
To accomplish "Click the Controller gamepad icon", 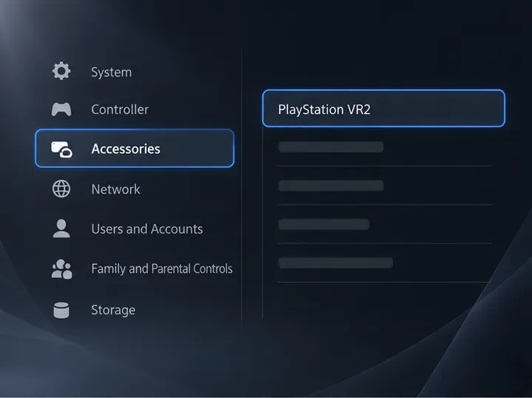I will pyautogui.click(x=61, y=109).
